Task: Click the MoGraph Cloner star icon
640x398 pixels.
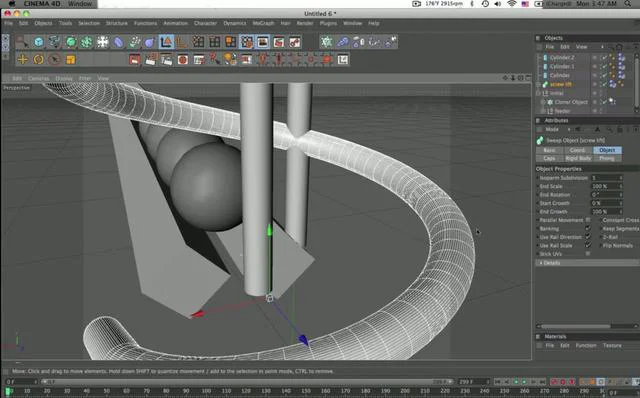Action: [x=327, y=42]
